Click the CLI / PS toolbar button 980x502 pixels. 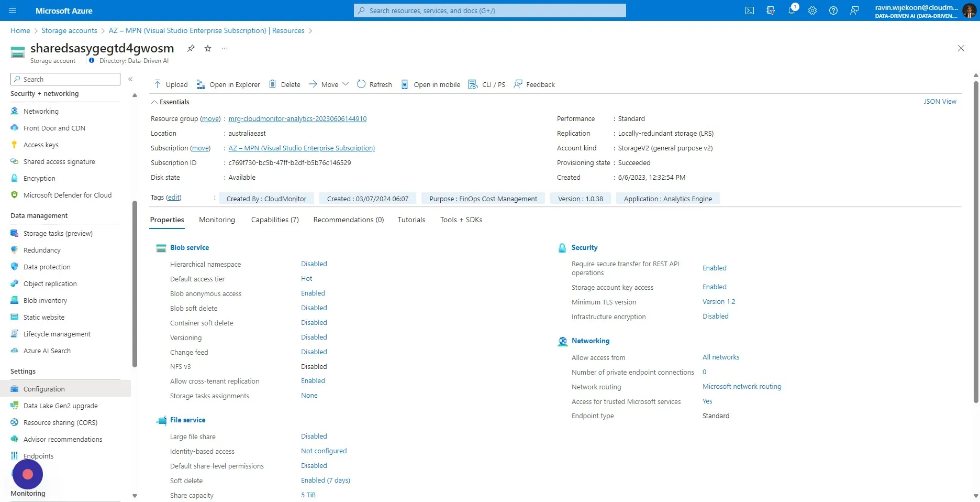click(487, 84)
